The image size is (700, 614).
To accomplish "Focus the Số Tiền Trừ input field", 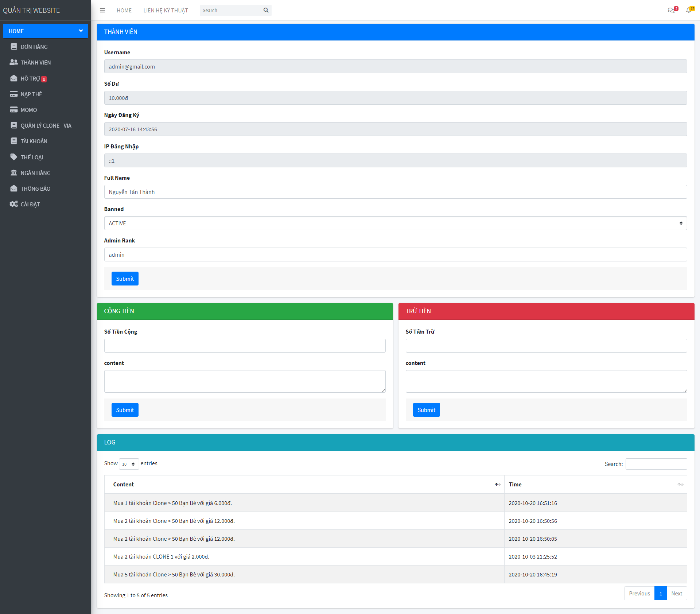I will pyautogui.click(x=546, y=346).
